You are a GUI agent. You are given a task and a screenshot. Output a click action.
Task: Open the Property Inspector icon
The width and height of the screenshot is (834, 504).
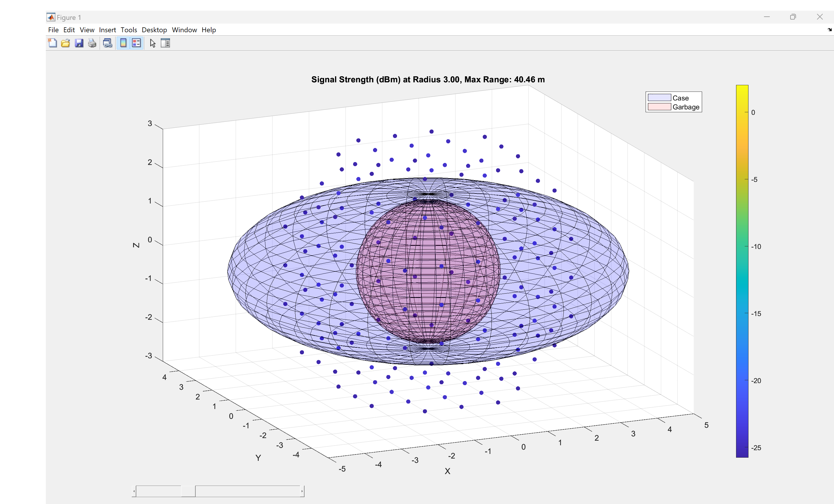click(x=166, y=43)
